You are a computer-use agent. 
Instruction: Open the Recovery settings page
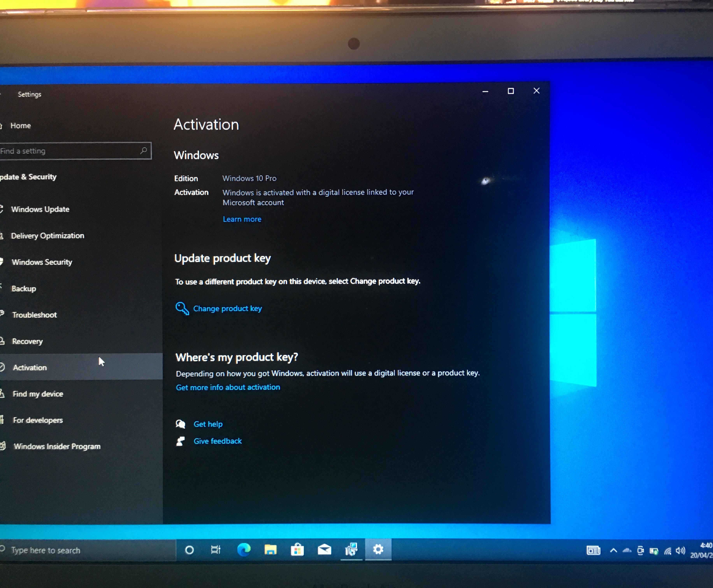pos(27,341)
